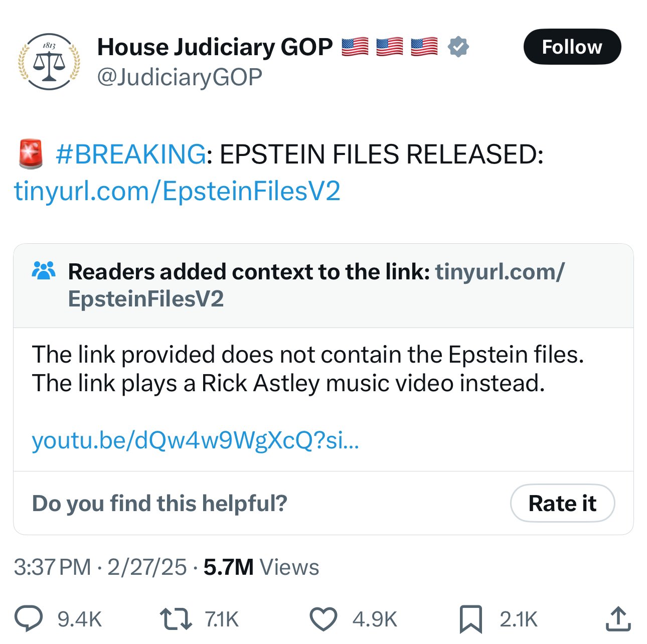Click the community note body text

pos(307,369)
